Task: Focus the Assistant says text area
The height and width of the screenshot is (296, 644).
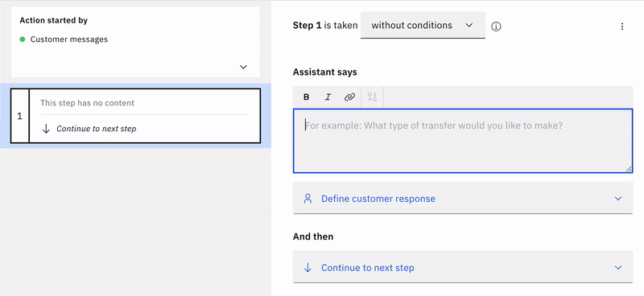Action: click(x=463, y=141)
